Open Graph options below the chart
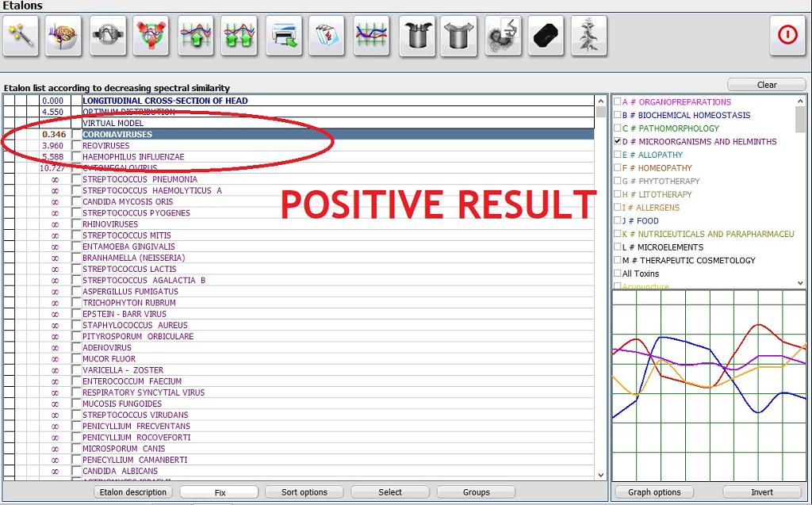The image size is (812, 505). (x=654, y=492)
